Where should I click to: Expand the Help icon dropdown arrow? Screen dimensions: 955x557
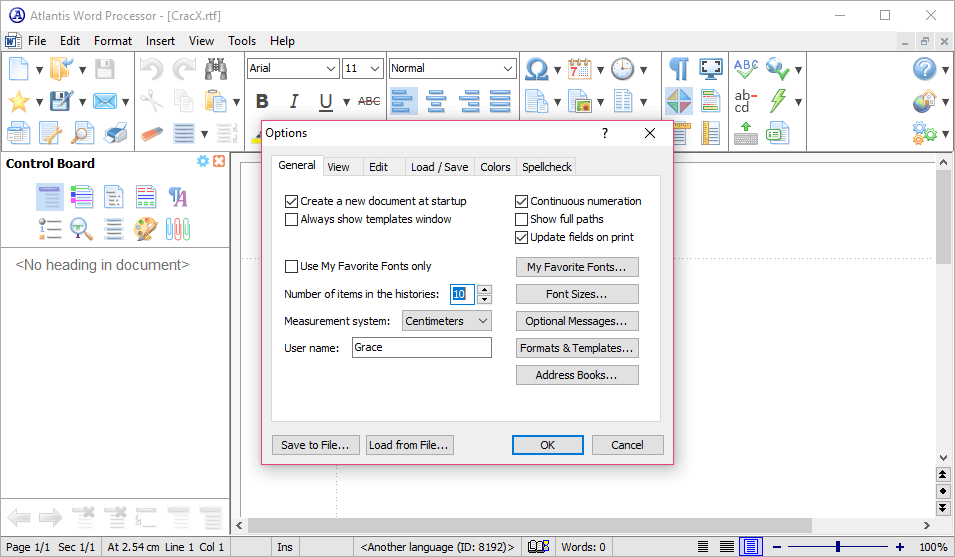tap(945, 70)
